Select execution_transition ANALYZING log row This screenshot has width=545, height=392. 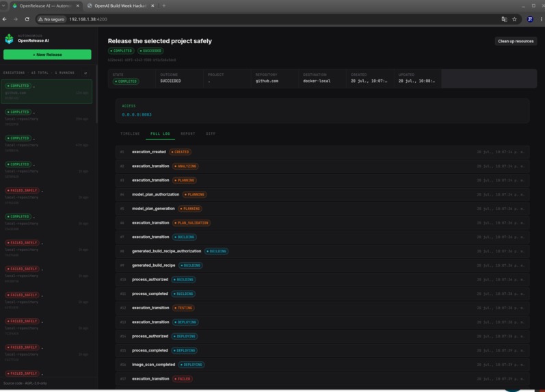coord(322,166)
